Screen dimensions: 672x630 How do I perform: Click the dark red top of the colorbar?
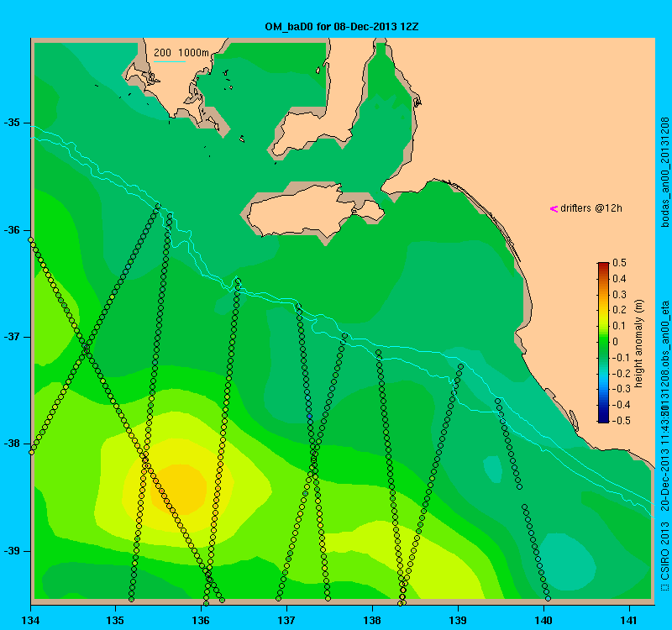point(603,265)
